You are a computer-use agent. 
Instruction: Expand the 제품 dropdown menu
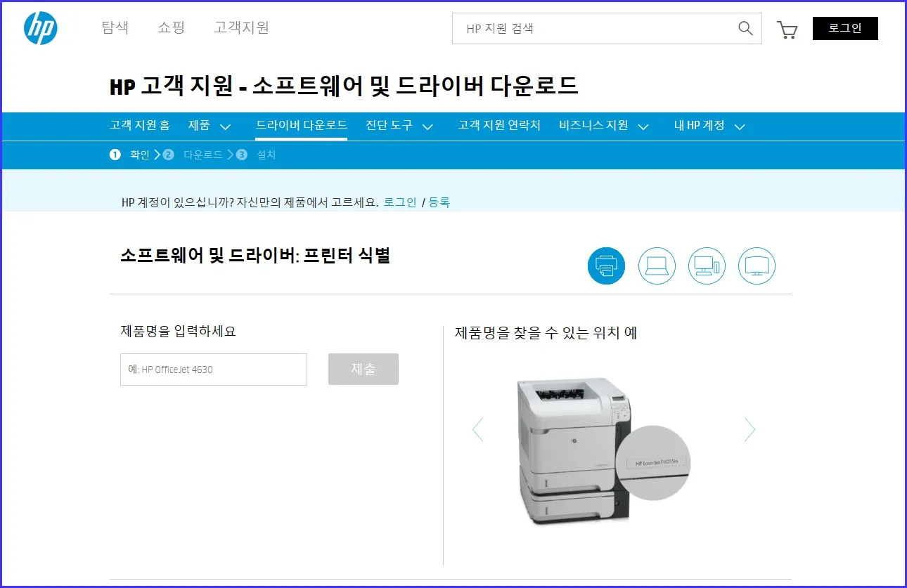pos(210,126)
